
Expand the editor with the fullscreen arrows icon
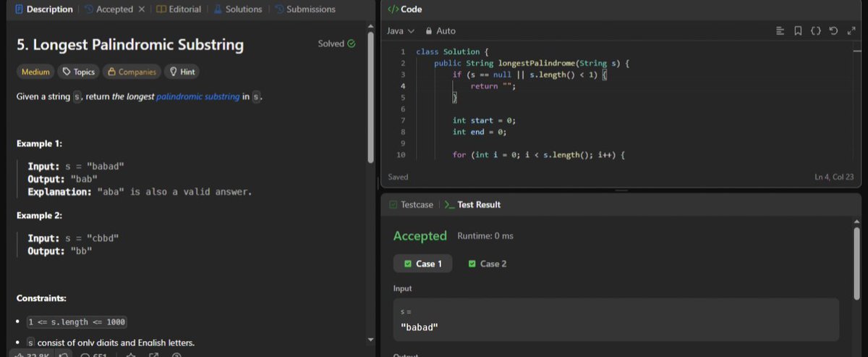[851, 31]
